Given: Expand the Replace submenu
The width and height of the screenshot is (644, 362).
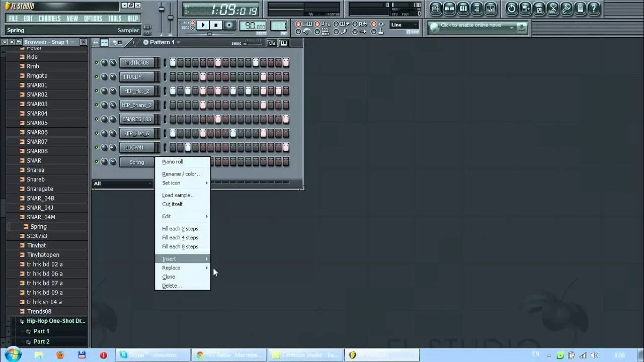Looking at the screenshot, I should pyautogui.click(x=183, y=268).
